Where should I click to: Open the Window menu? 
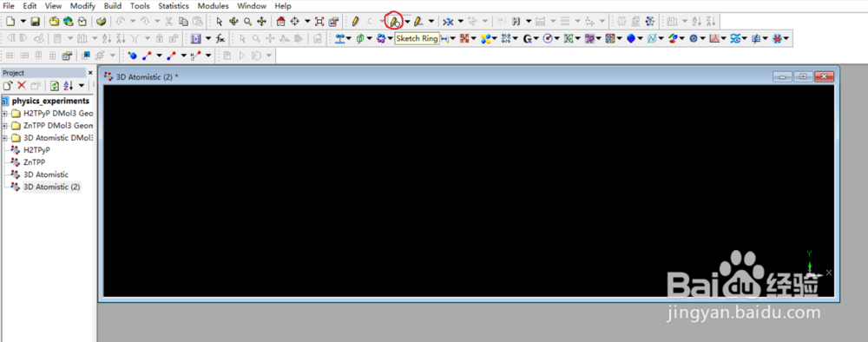[x=252, y=6]
